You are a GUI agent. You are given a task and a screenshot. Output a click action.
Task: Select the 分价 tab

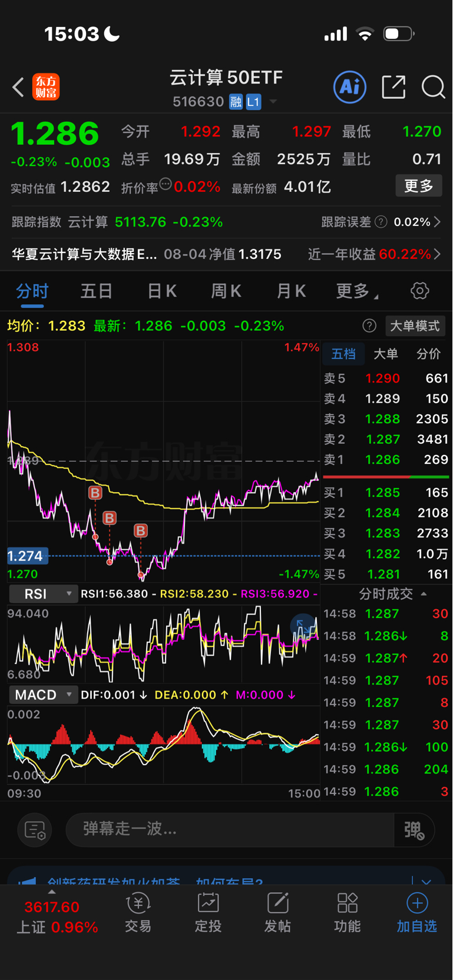pyautogui.click(x=428, y=354)
